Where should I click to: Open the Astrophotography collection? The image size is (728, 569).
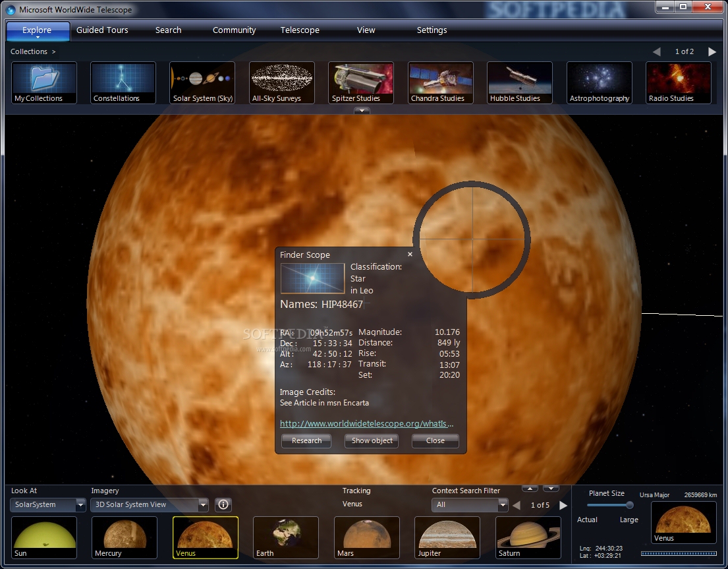(600, 82)
